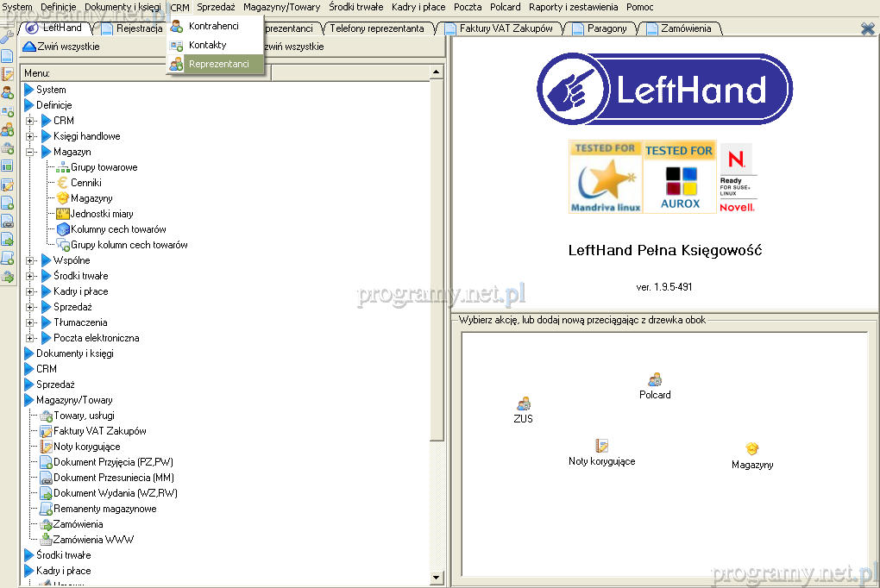Image resolution: width=880 pixels, height=588 pixels.
Task: Click the Grupy towarowe tree icon
Action: click(x=63, y=167)
